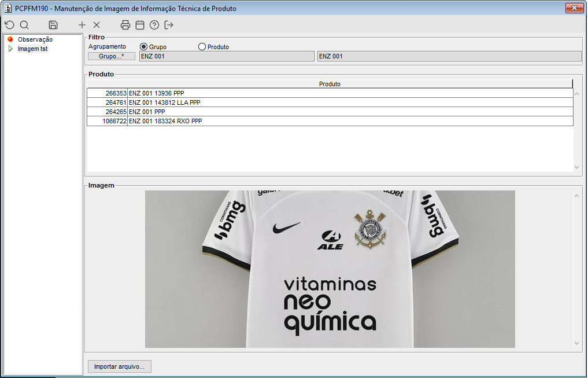The height and width of the screenshot is (378, 588).
Task: Click the Produto column header
Action: (330, 84)
